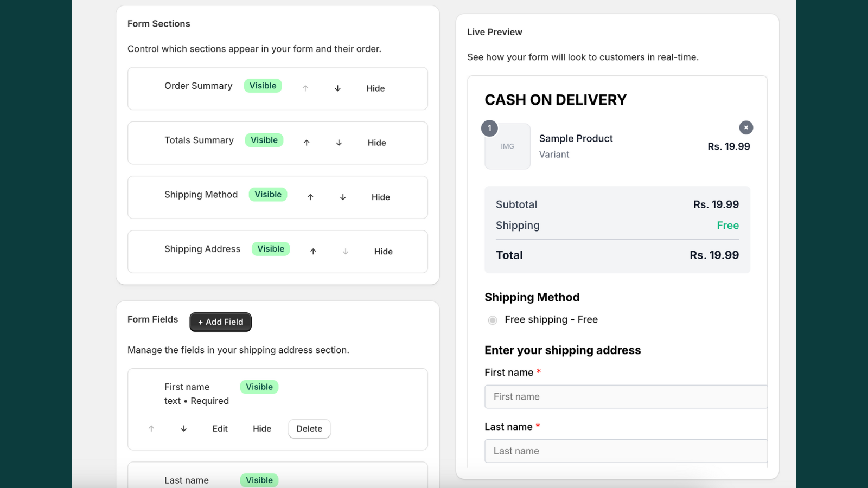Edit the First name field

(x=220, y=429)
